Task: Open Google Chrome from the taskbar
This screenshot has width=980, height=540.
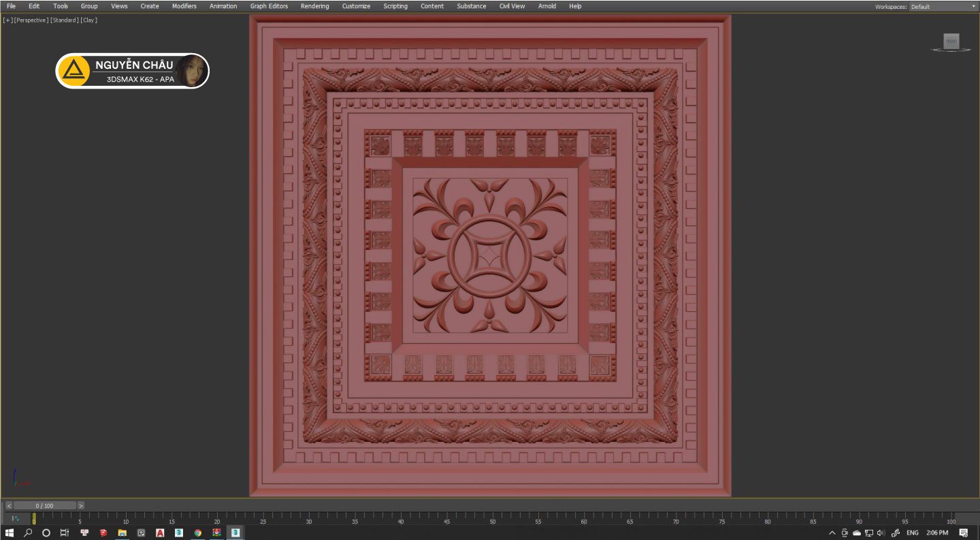Action: pyautogui.click(x=198, y=533)
